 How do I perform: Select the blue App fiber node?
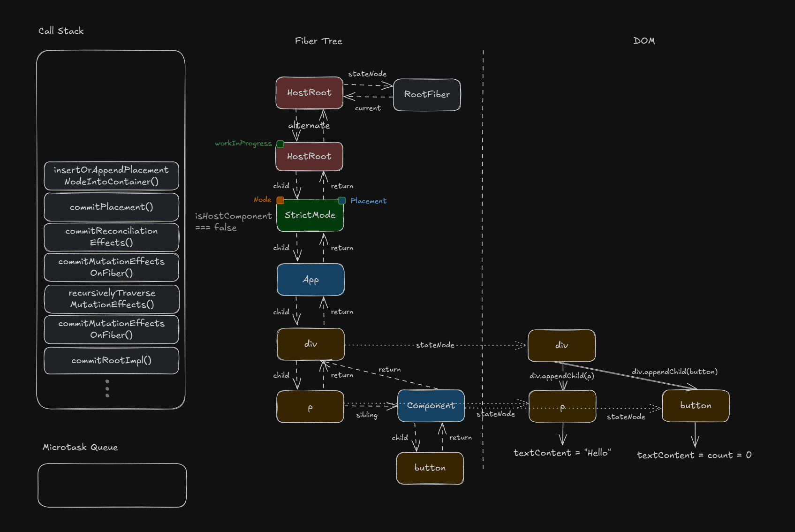tap(310, 280)
